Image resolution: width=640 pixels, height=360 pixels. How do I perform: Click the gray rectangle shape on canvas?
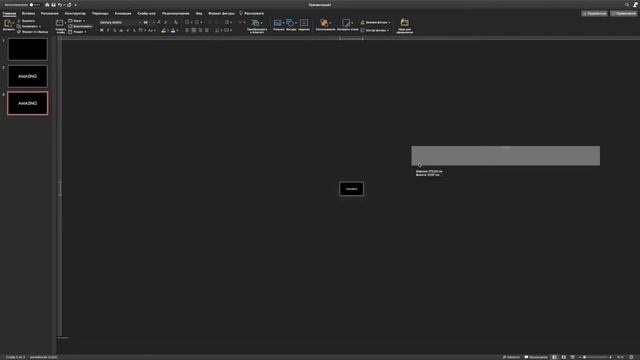click(x=505, y=156)
